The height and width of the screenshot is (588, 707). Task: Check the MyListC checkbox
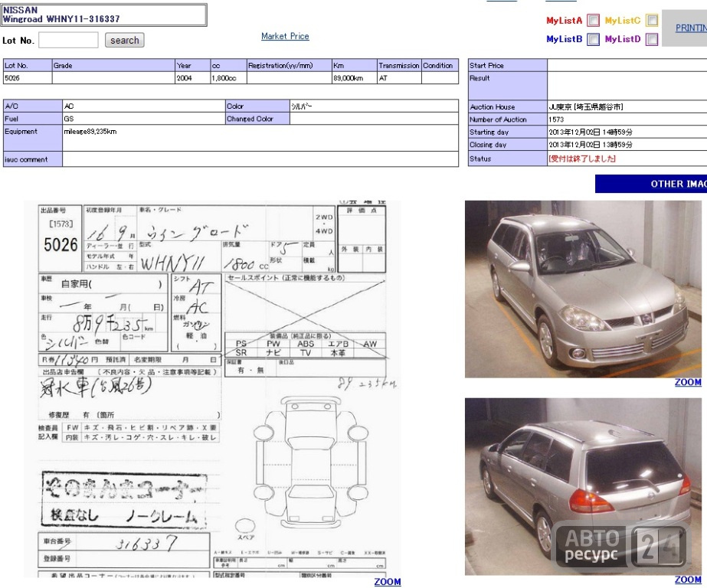(652, 20)
